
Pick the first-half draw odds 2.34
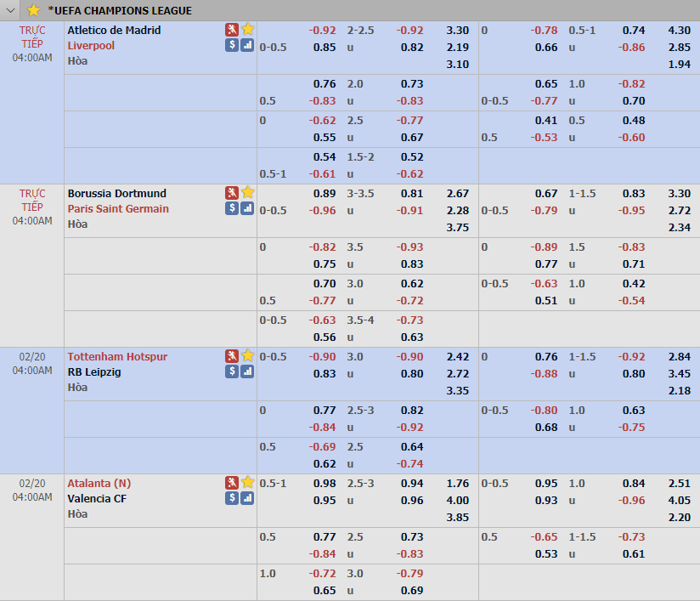679,228
